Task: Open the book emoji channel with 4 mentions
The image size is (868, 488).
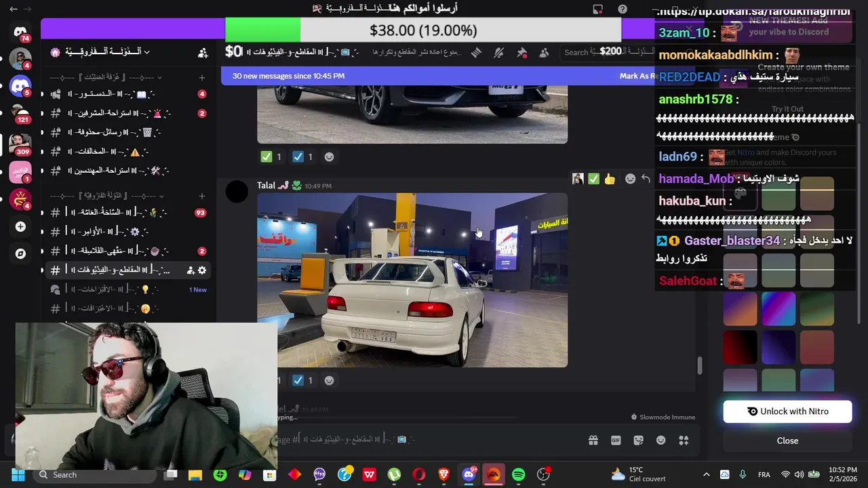Action: point(128,94)
